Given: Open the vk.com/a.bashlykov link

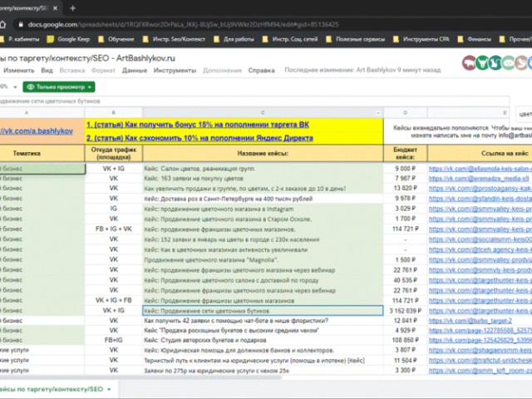Looking at the screenshot, I should click(37, 131).
